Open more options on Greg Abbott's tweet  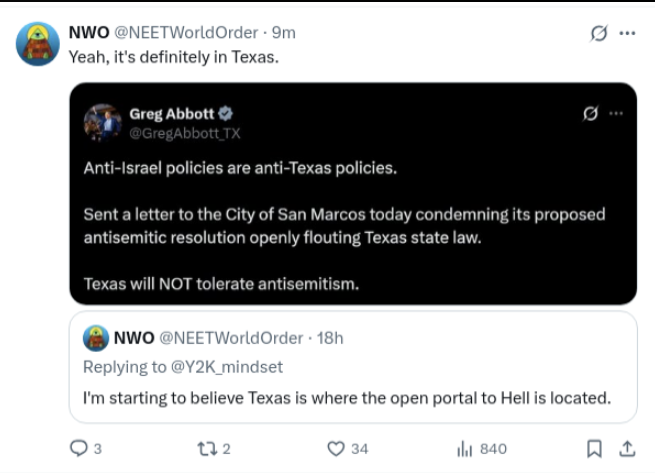click(616, 113)
